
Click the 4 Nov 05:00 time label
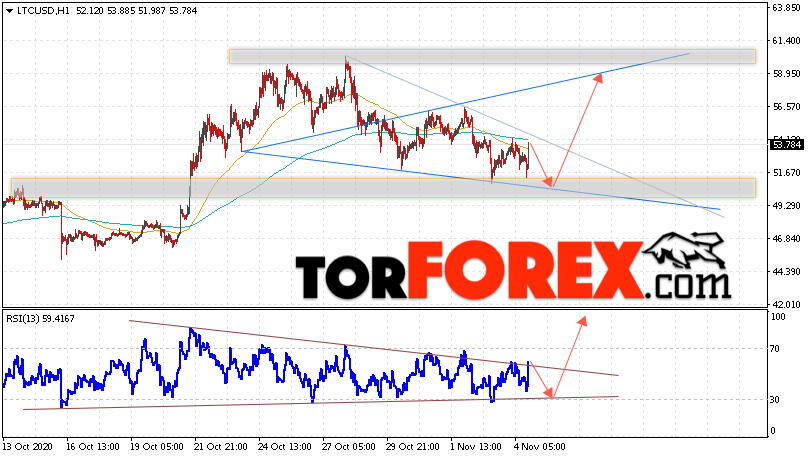pyautogui.click(x=541, y=446)
